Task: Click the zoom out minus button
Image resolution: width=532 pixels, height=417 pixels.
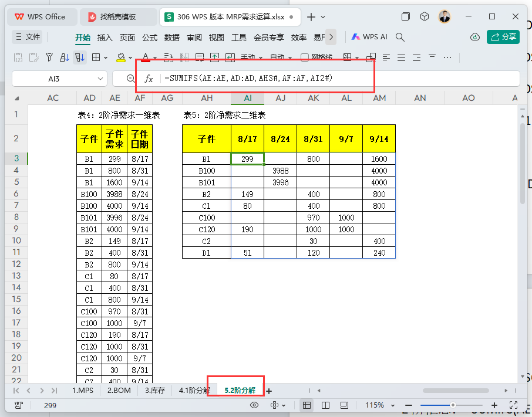Action: coord(409,405)
